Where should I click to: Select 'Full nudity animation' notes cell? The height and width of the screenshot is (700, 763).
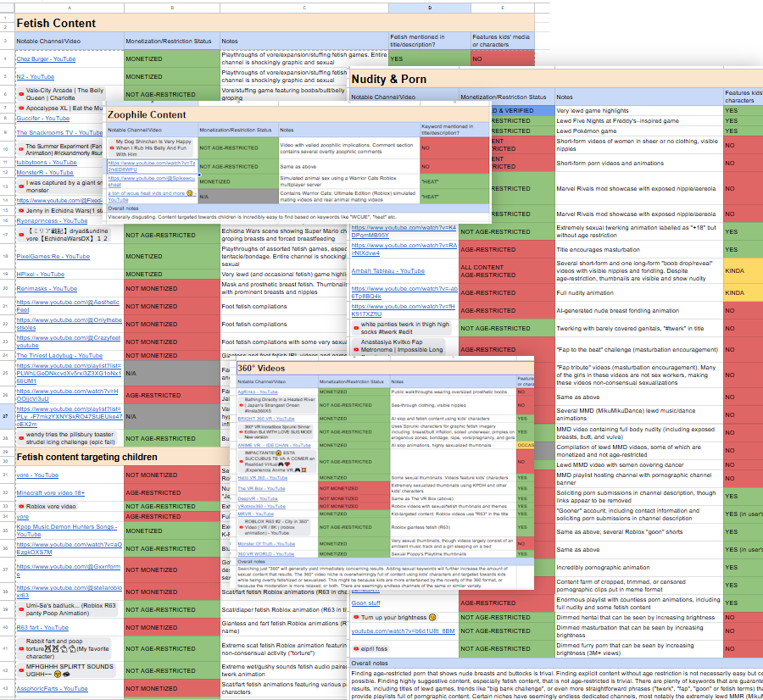(x=639, y=293)
